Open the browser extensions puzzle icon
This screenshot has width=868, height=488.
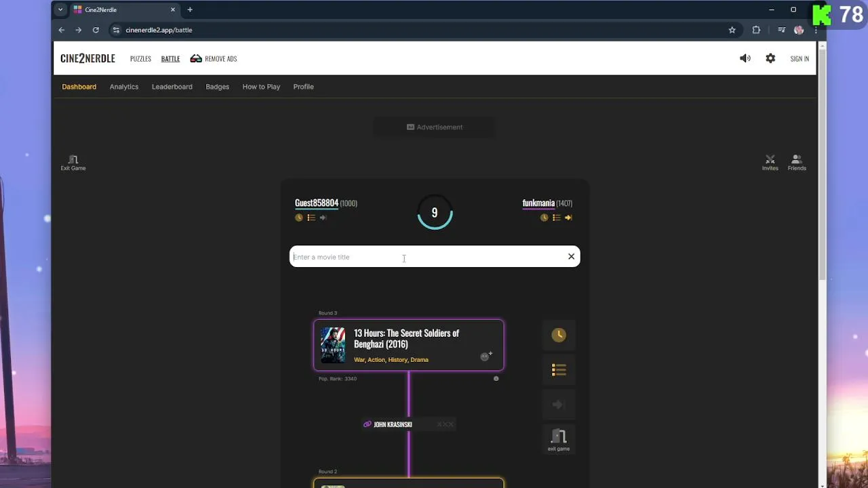point(756,30)
